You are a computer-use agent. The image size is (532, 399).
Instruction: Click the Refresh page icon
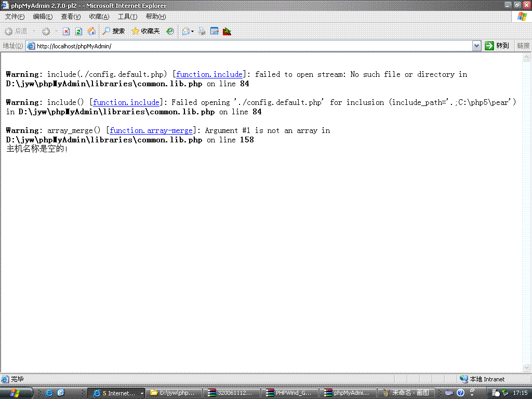pos(78,31)
